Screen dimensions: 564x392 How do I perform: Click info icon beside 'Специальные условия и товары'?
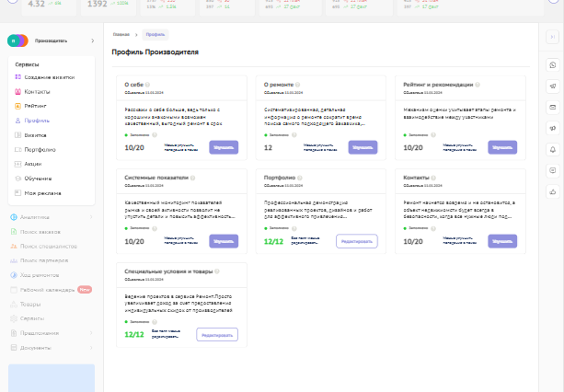(217, 271)
